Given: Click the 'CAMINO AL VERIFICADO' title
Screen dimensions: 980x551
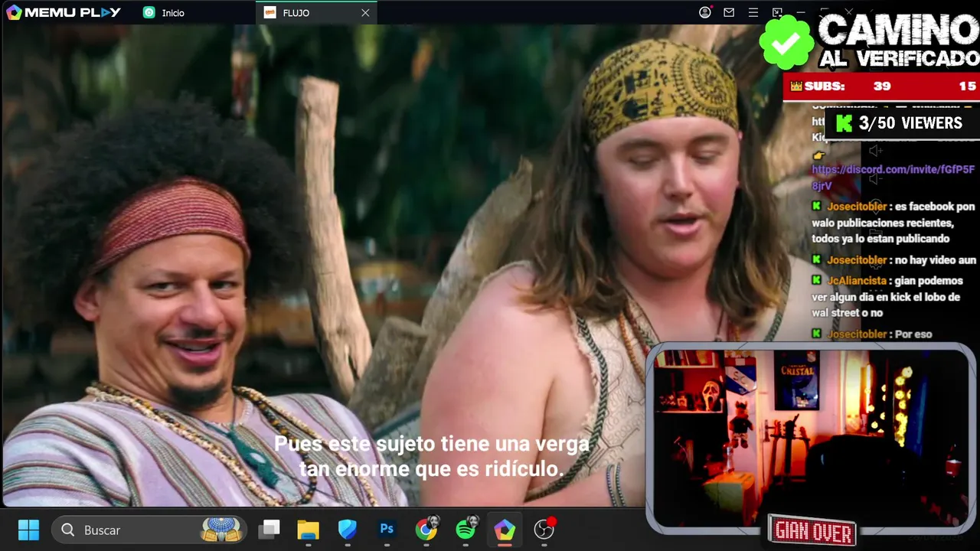Looking at the screenshot, I should click(x=898, y=41).
